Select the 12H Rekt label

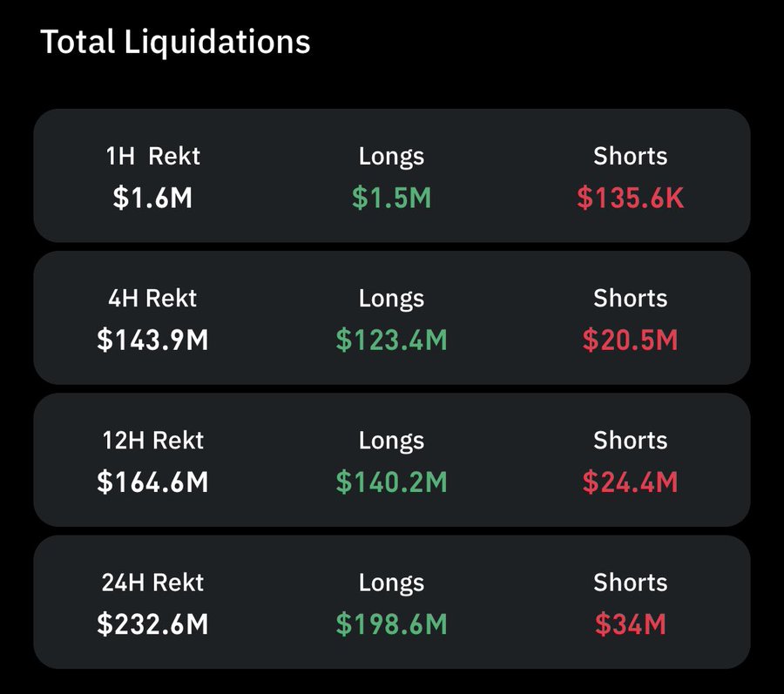tap(152, 441)
